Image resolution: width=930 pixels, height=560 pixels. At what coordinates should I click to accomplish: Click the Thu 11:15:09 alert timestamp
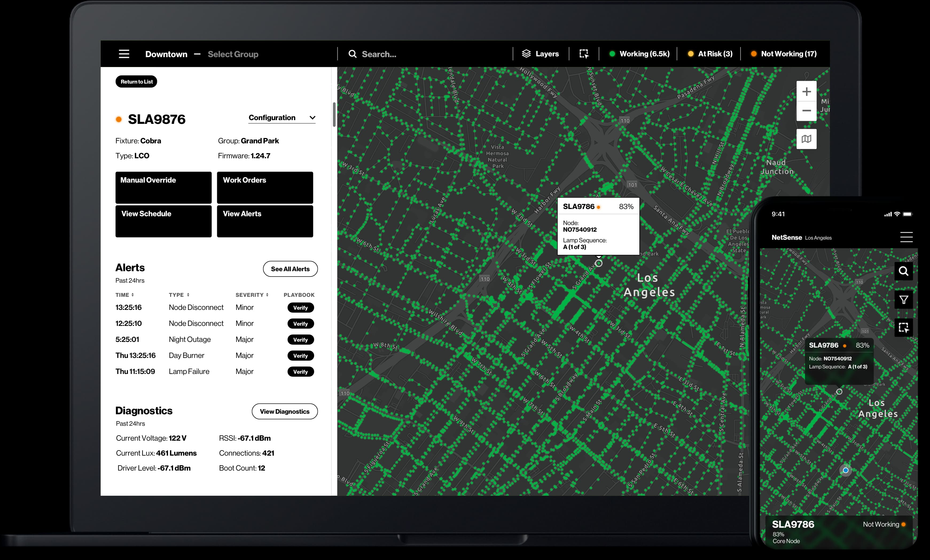(135, 372)
